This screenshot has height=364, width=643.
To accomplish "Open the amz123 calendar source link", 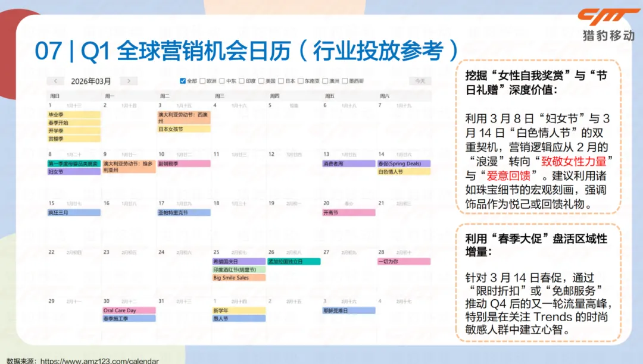I will [x=99, y=360].
